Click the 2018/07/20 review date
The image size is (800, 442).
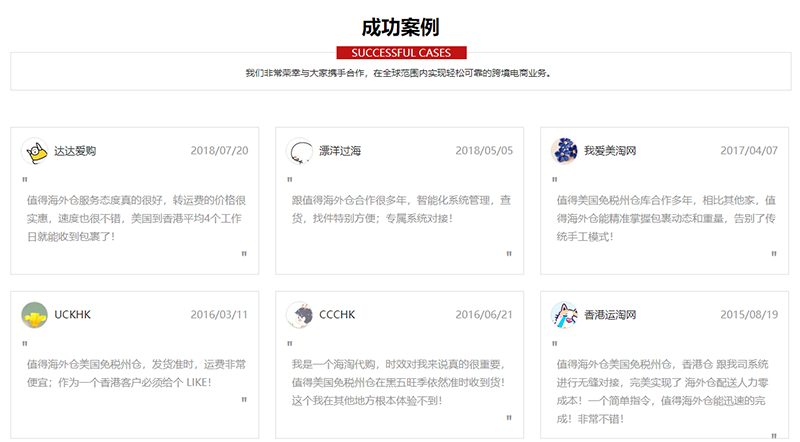219,151
